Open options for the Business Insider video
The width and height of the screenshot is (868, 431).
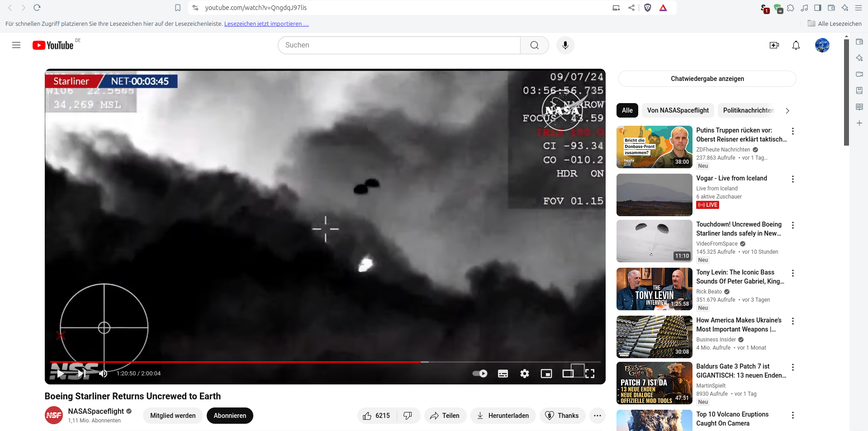click(x=792, y=321)
